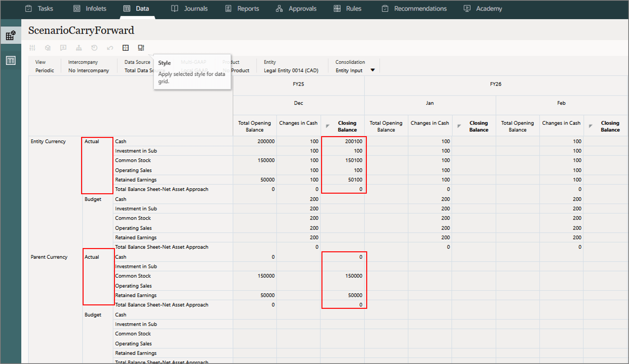Click the cube data toolbar icon
The width and height of the screenshot is (629, 364).
(48, 48)
